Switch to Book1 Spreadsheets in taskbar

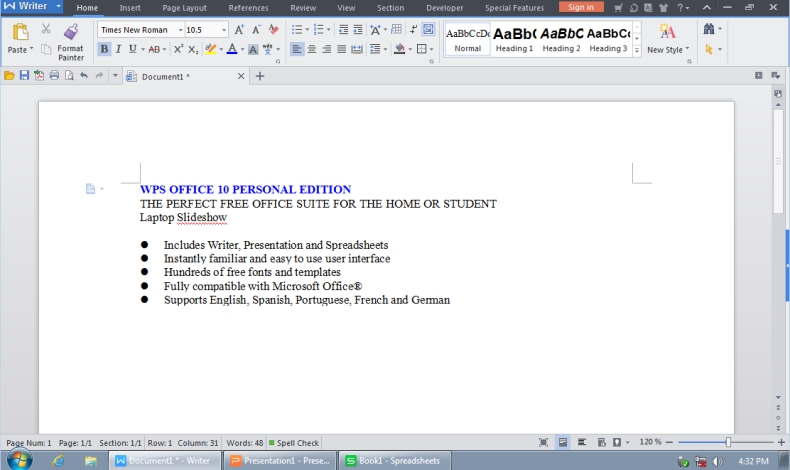(392, 460)
